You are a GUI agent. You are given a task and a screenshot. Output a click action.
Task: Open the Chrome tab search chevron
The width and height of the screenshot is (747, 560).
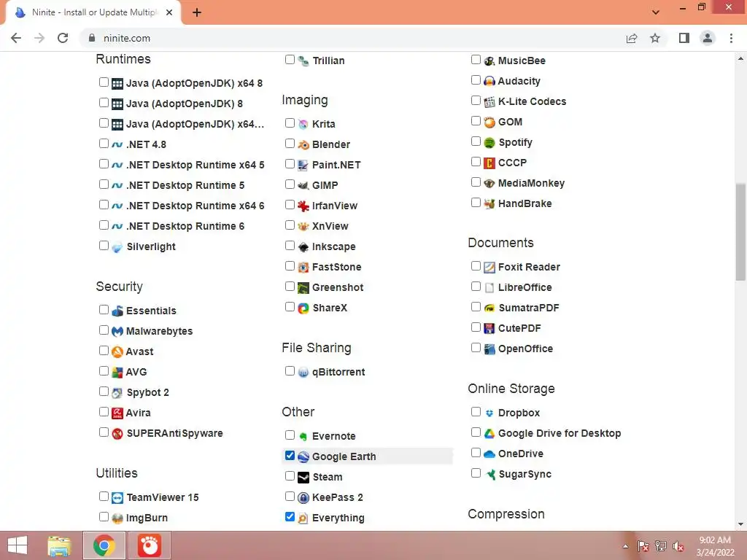click(656, 12)
